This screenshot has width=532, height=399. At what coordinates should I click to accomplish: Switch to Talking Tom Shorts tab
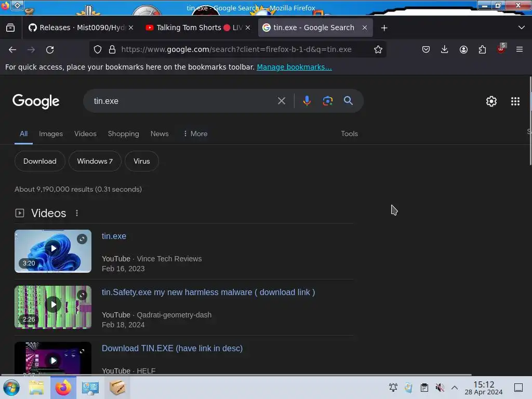[198, 28]
